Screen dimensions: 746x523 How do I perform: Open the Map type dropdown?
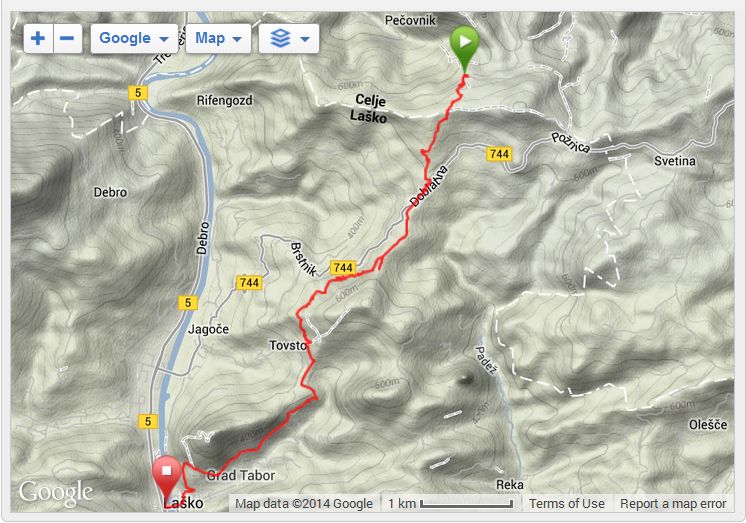pyautogui.click(x=218, y=38)
